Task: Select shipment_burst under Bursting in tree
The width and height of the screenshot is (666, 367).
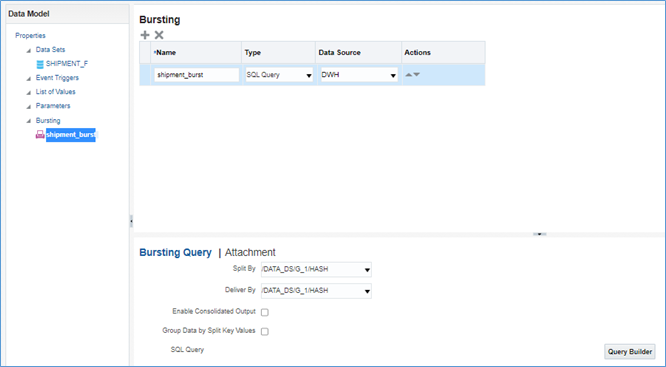Action: [x=71, y=135]
